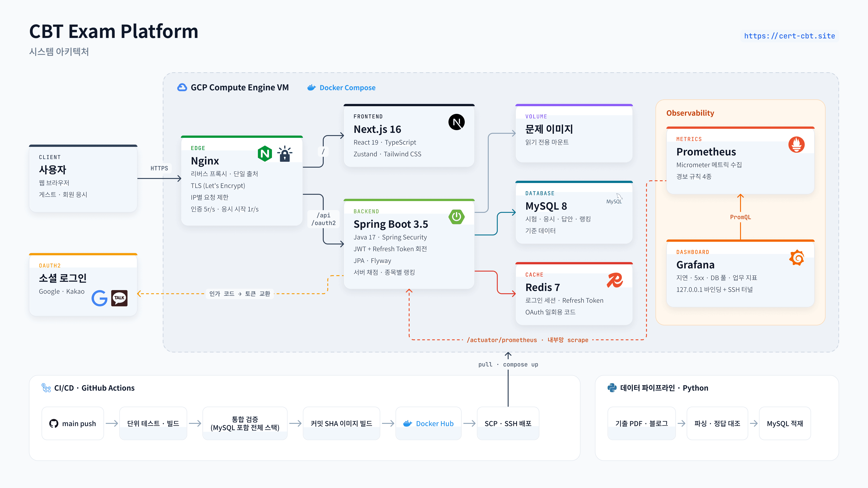
Task: Click the PromQL label
Action: (740, 217)
